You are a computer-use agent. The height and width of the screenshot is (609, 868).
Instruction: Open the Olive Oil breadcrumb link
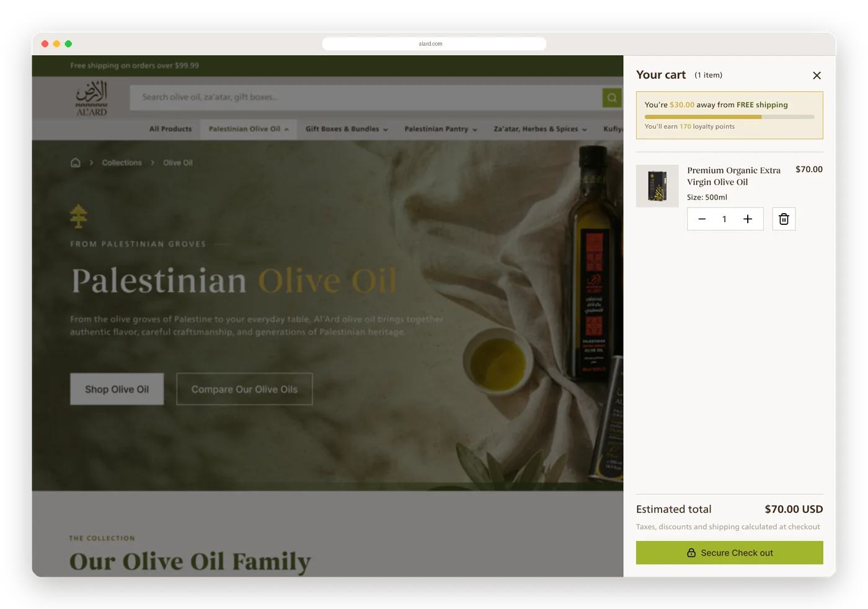[x=178, y=163]
